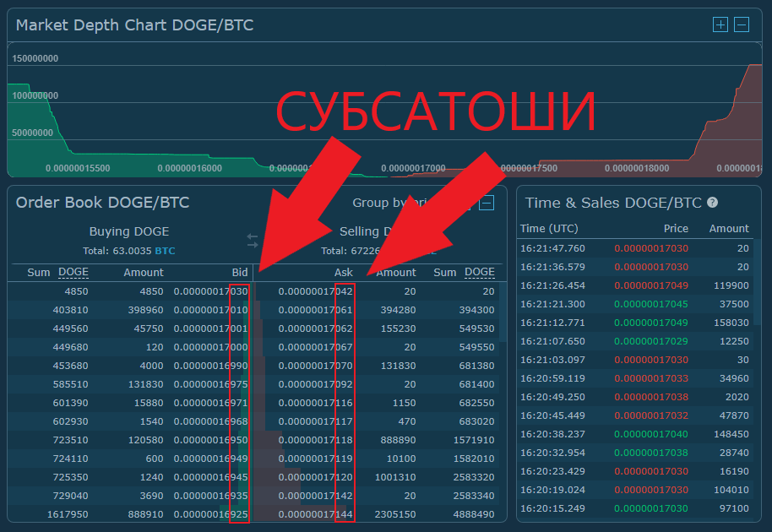Select bid price 0.0000017030
The height and width of the screenshot is (532, 772).
(210, 291)
